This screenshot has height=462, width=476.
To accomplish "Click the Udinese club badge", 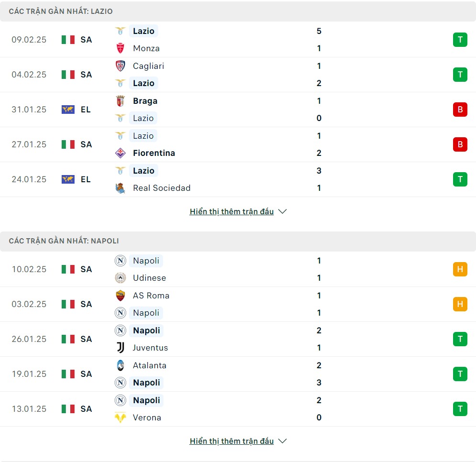I will point(120,277).
